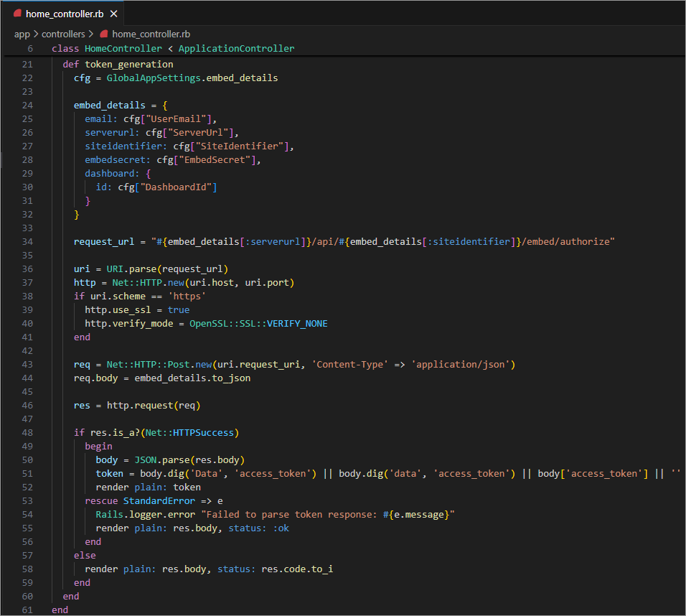Select ApplicationController in the class header line

click(236, 48)
